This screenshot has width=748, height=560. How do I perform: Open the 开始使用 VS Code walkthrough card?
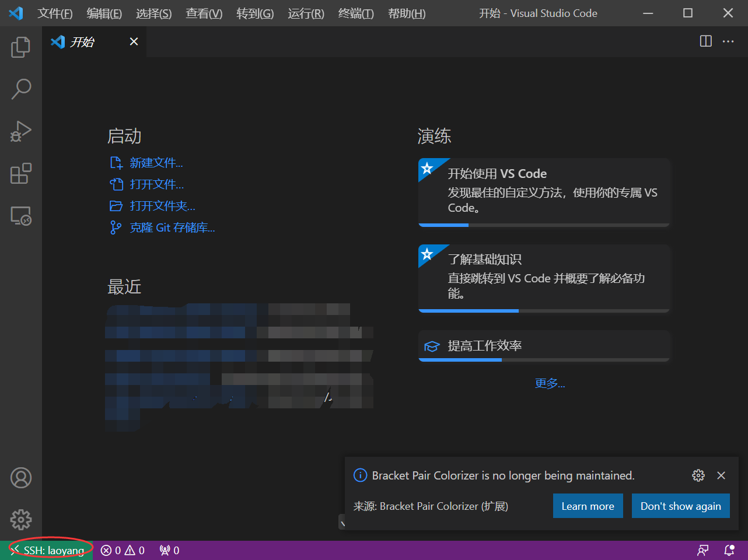coord(544,192)
